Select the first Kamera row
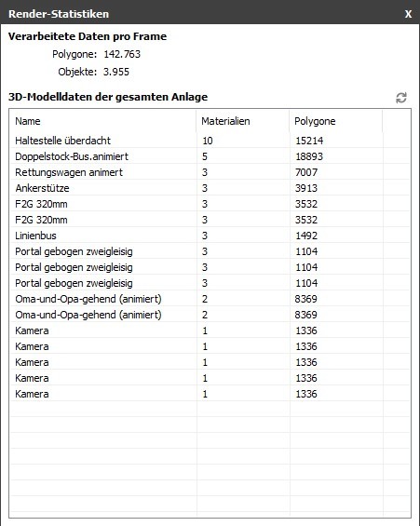The height and width of the screenshot is (526, 420). point(210,330)
